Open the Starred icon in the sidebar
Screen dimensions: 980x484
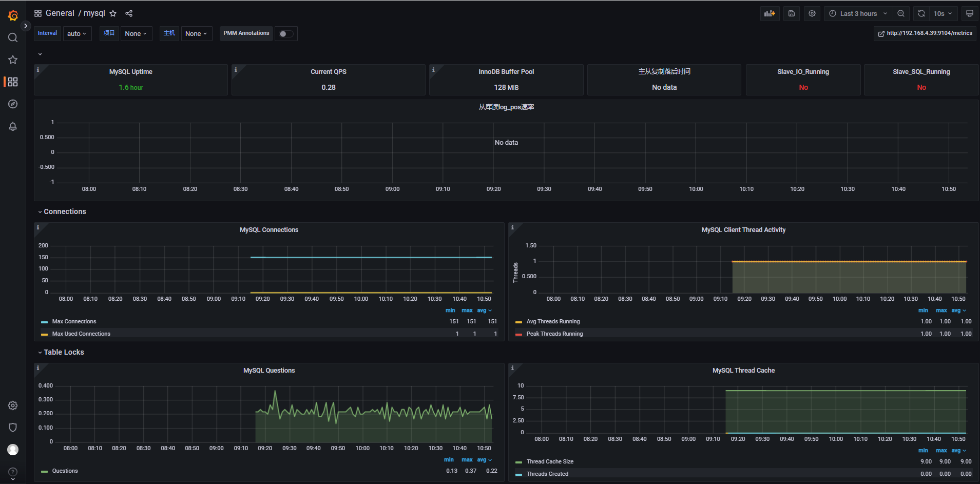[x=13, y=60]
